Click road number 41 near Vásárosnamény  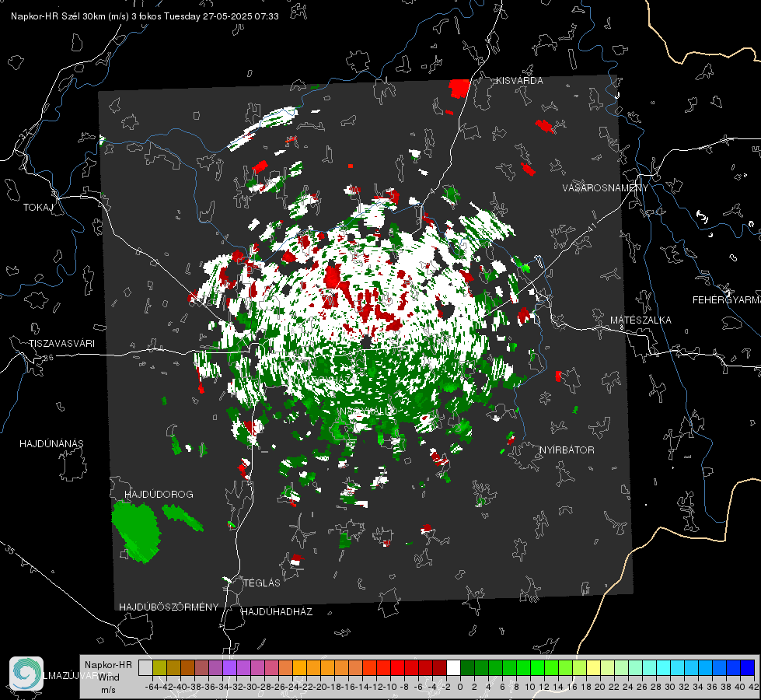591,226
